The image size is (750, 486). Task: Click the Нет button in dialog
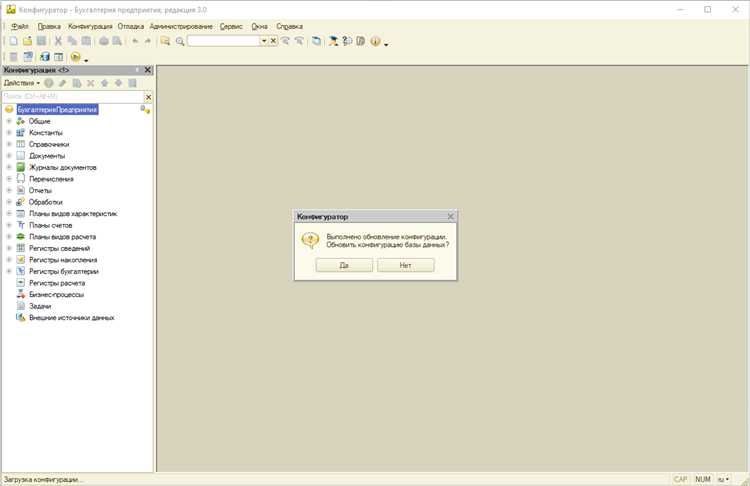pos(405,265)
